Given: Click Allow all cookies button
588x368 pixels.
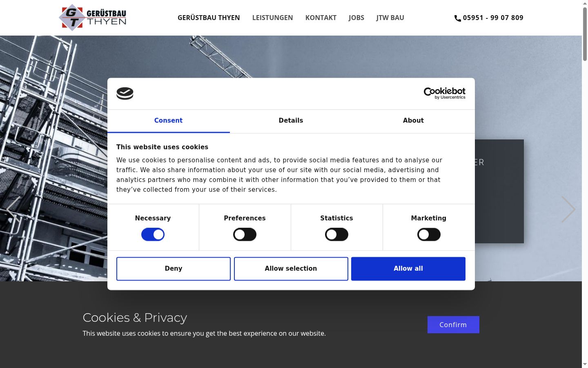Looking at the screenshot, I should [x=408, y=269].
